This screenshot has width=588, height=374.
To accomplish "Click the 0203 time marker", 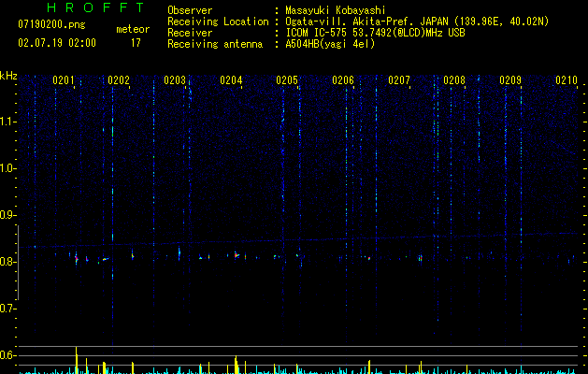I will point(175,80).
